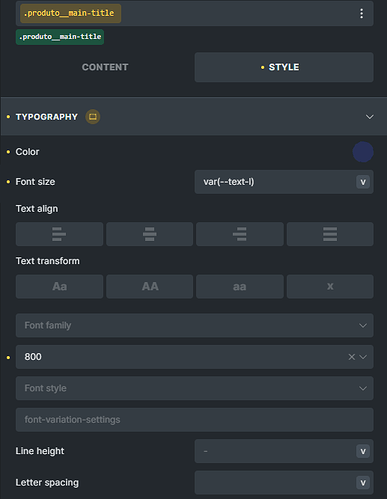
Task: Click the Typography breakpoint indicator icon
Action: coord(93,117)
